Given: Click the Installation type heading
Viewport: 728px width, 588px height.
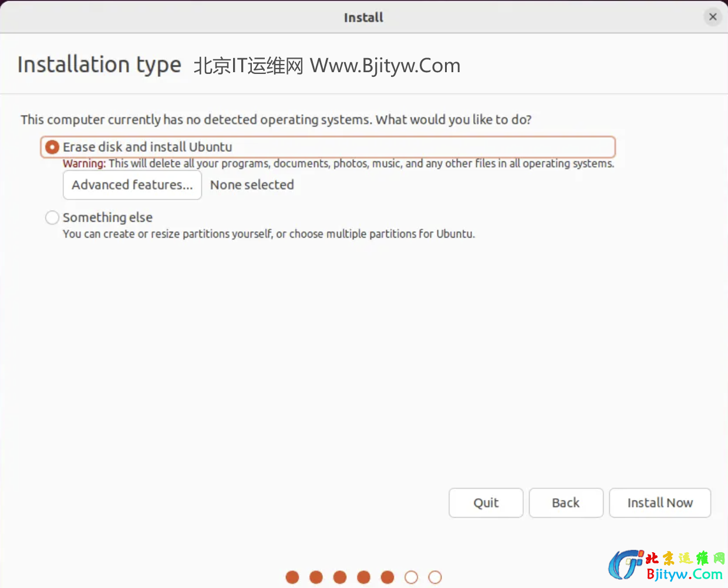Looking at the screenshot, I should (x=99, y=65).
